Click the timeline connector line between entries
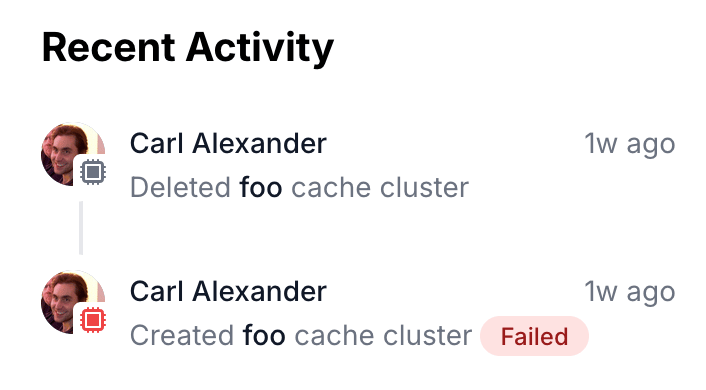 tap(81, 228)
